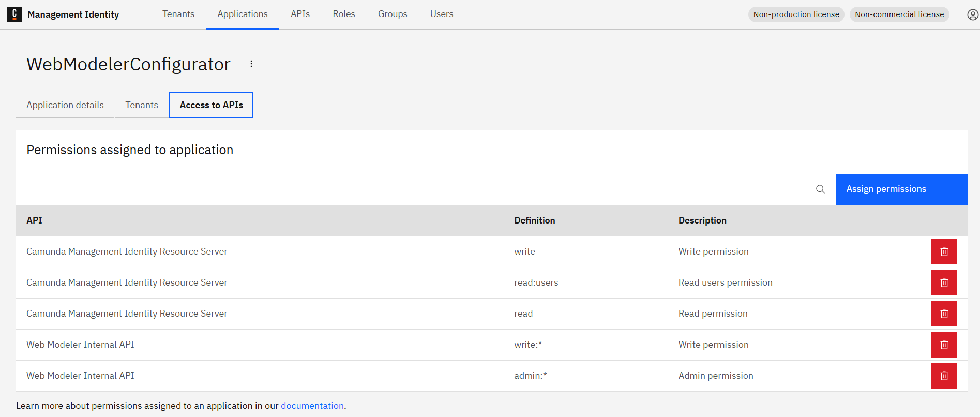Click the Non-production license tag

[x=796, y=14]
